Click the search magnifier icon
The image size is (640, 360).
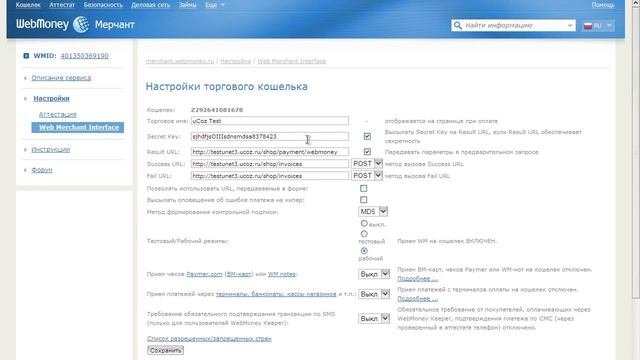point(458,25)
